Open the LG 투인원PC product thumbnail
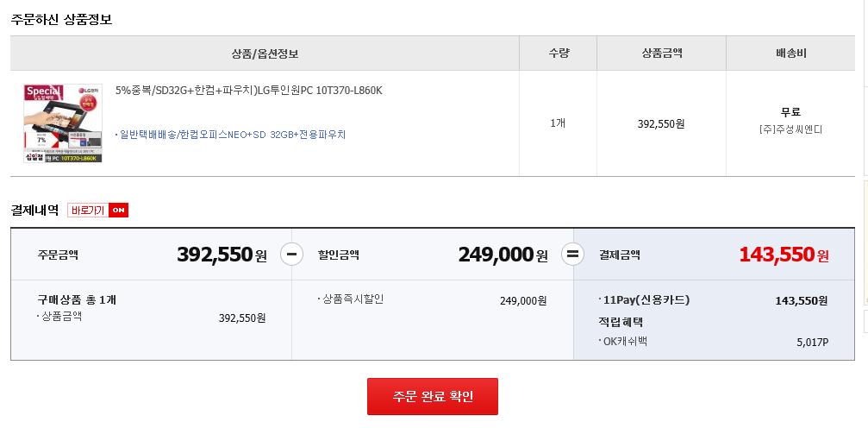Viewport: 868px width, 428px height. coord(62,123)
